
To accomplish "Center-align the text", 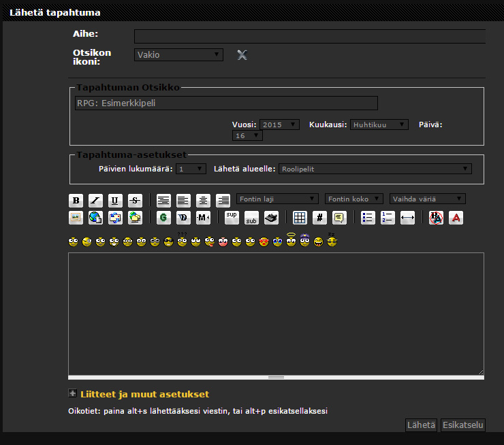I will click(203, 200).
